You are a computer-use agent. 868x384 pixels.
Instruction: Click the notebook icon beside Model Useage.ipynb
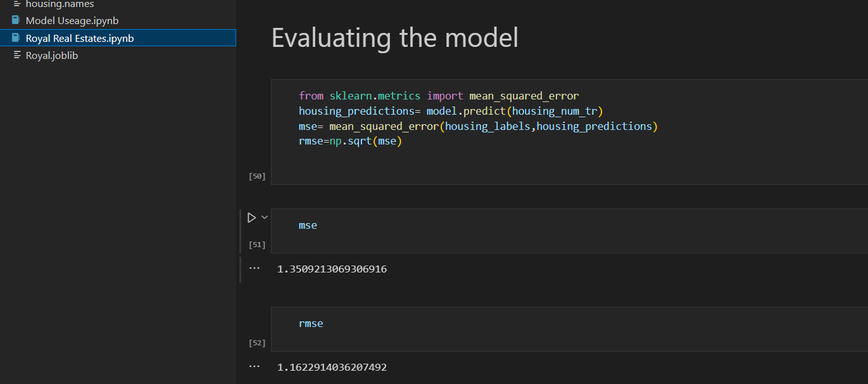tap(16, 20)
